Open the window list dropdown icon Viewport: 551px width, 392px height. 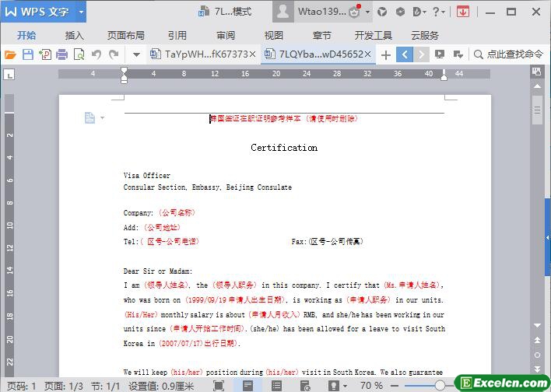point(458,54)
